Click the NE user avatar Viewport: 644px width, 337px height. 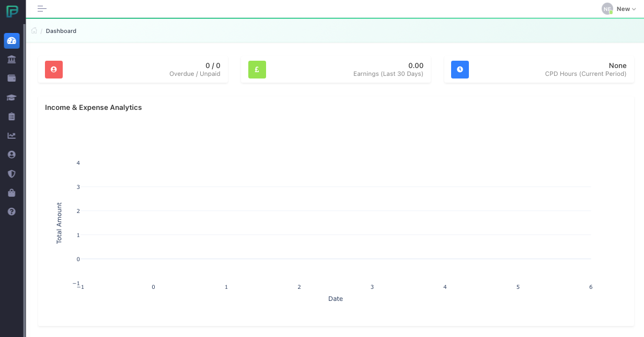(607, 9)
